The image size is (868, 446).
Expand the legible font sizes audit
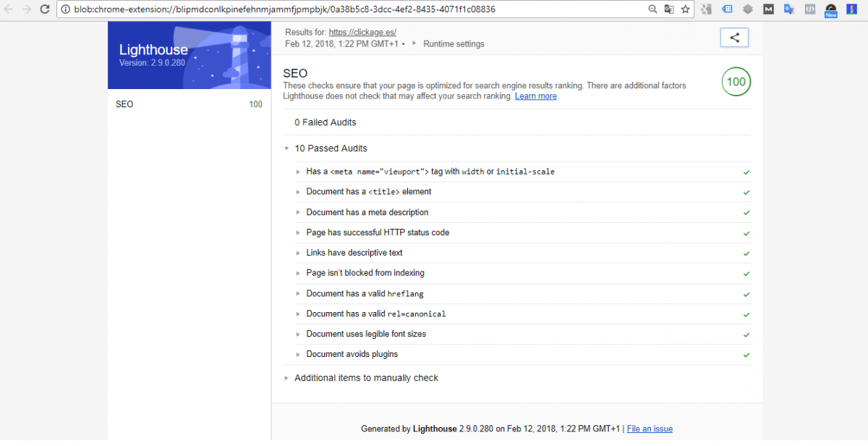[366, 334]
